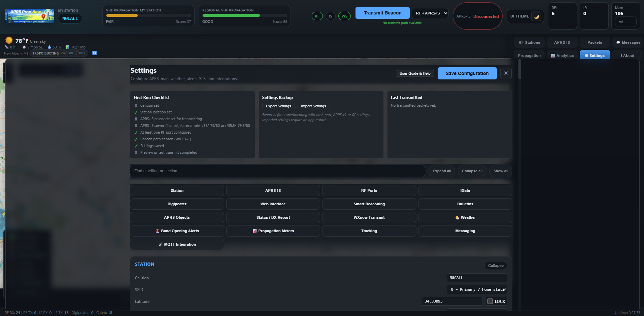
Task: Click the Callsign input field
Action: pos(477,278)
